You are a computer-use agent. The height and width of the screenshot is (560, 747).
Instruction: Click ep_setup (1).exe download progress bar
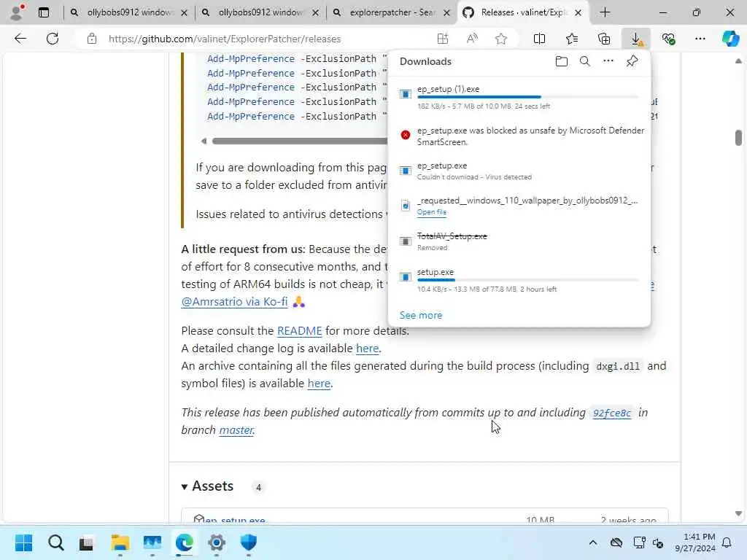[x=527, y=97]
